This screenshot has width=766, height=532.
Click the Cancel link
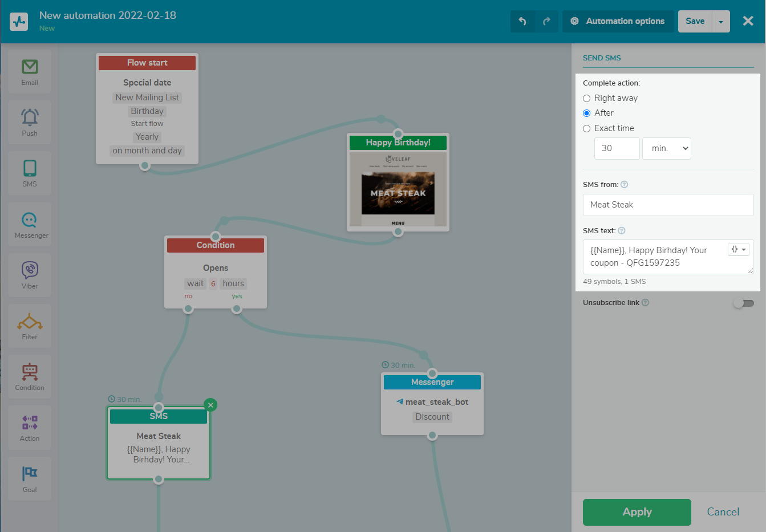pos(723,512)
